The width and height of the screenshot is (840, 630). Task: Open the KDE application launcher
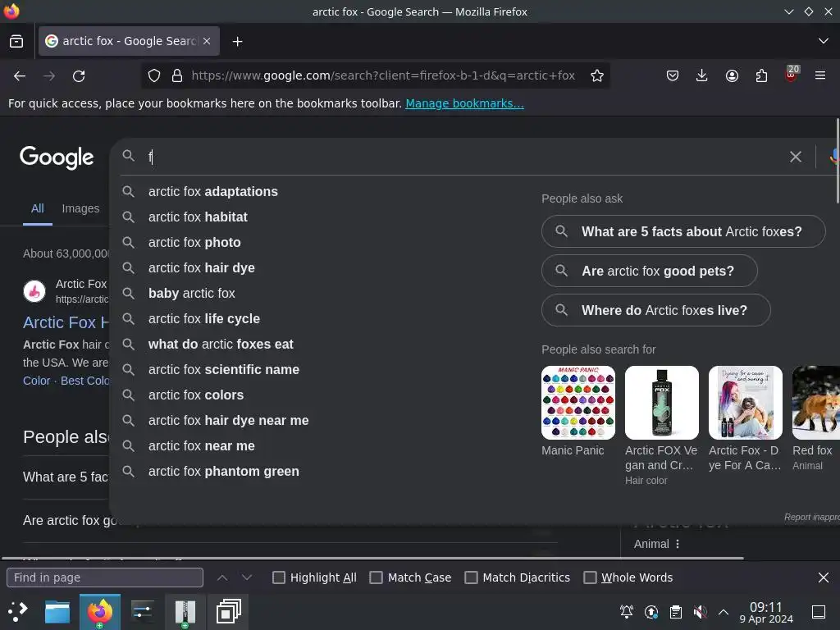pos(17,611)
